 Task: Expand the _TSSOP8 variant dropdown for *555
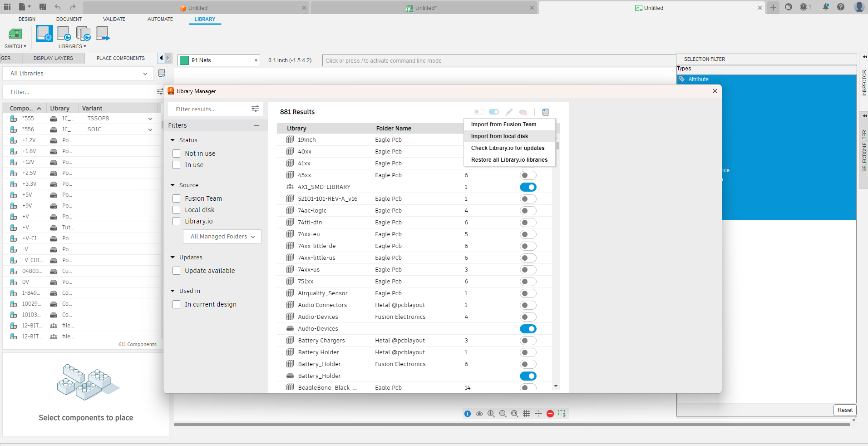click(150, 119)
